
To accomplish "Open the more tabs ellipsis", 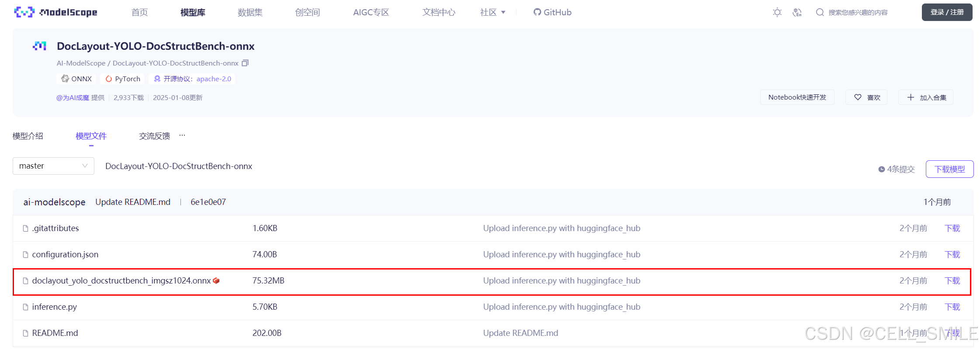I will click(182, 135).
